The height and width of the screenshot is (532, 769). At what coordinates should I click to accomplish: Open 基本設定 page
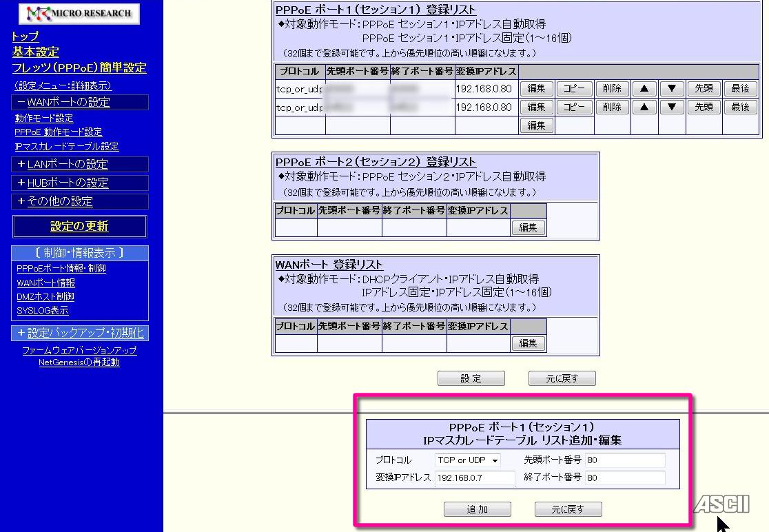pyautogui.click(x=35, y=52)
